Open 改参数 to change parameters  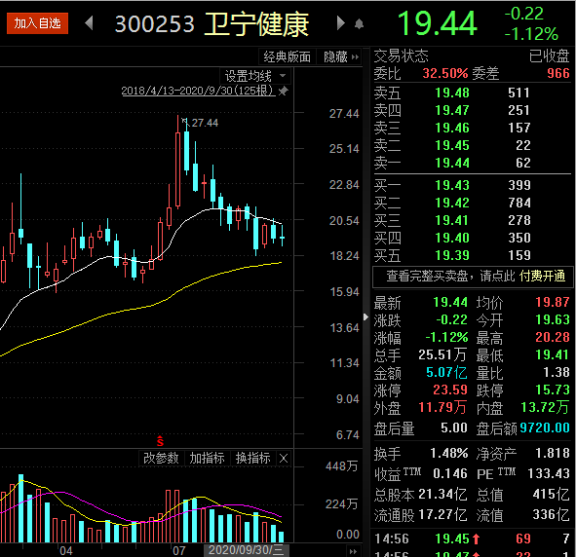(161, 458)
